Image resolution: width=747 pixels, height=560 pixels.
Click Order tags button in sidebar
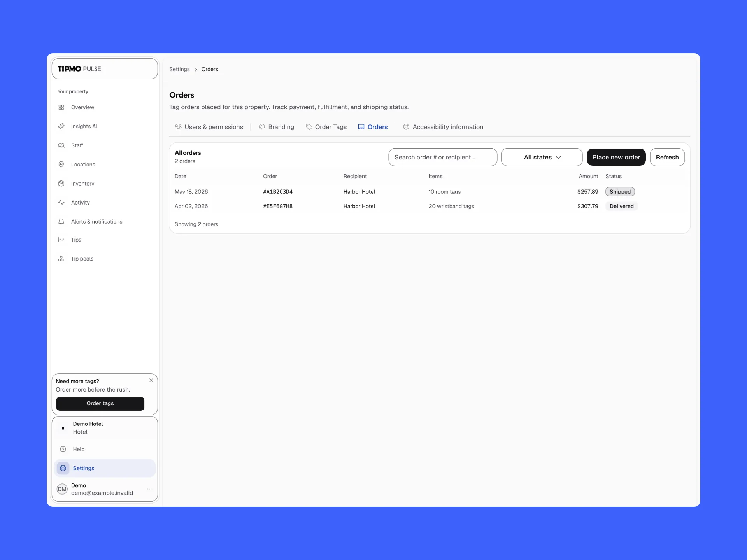(100, 404)
